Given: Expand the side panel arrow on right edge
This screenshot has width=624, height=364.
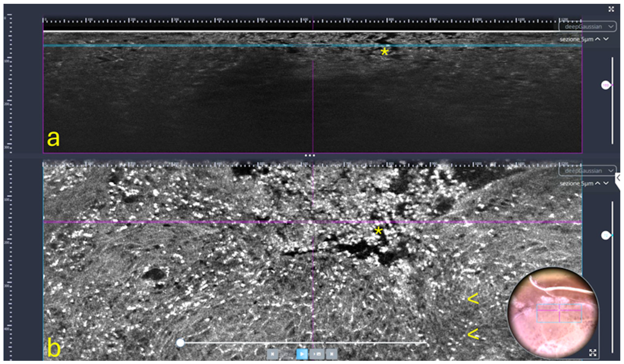Looking at the screenshot, I should (x=618, y=177).
